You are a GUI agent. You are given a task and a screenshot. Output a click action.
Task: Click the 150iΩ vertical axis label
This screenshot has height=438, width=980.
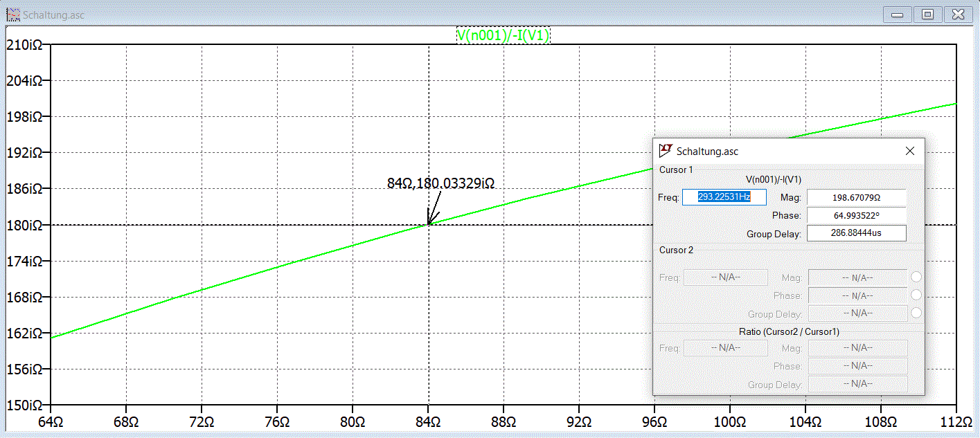(25, 405)
